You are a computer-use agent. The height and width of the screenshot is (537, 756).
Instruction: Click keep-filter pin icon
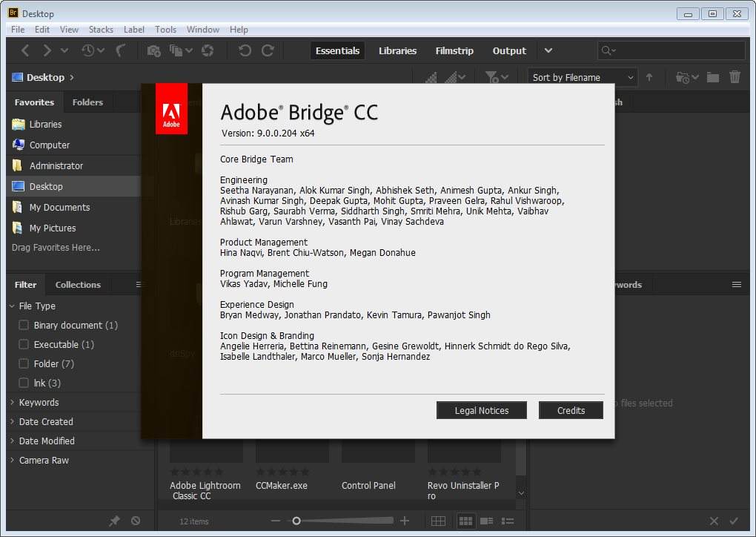pos(114,521)
